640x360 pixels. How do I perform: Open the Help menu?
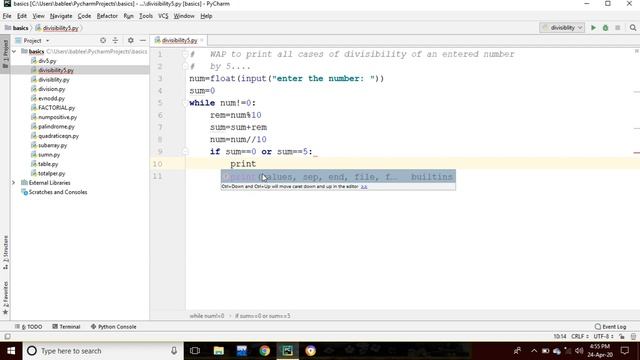click(206, 16)
